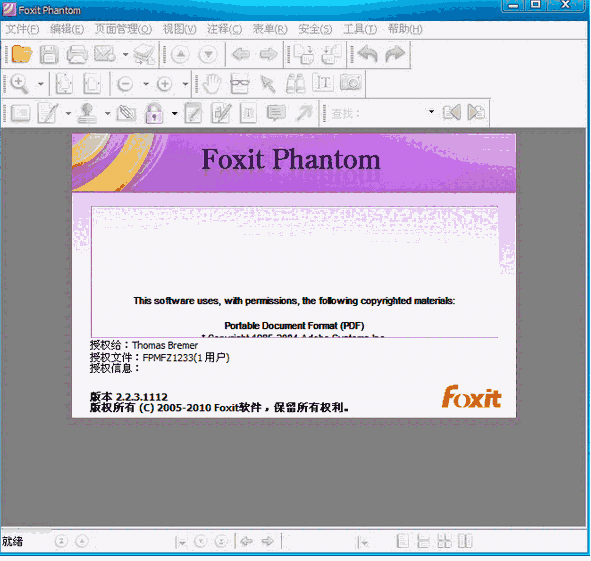Open the magnifier zoom tool dropdown
This screenshot has height=561, width=591.
click(x=40, y=84)
